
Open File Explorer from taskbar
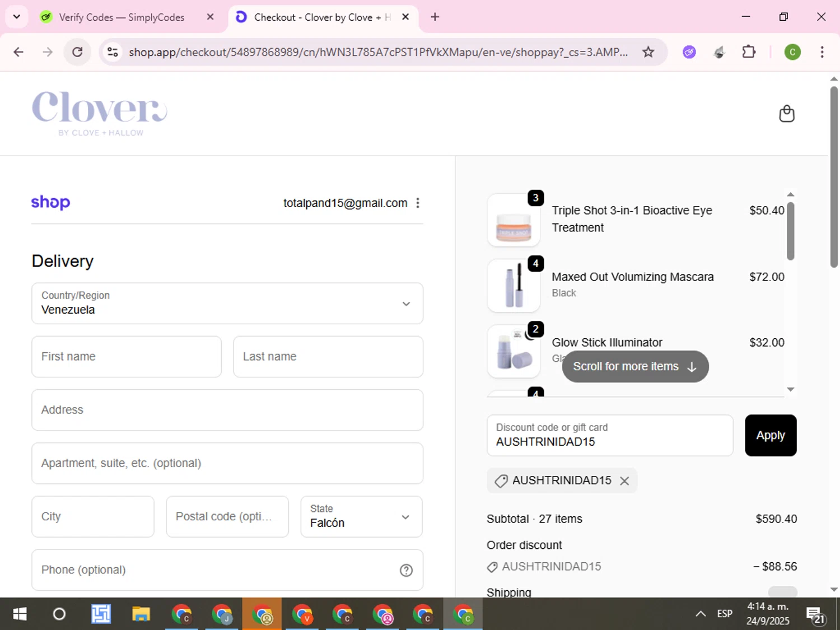[141, 614]
